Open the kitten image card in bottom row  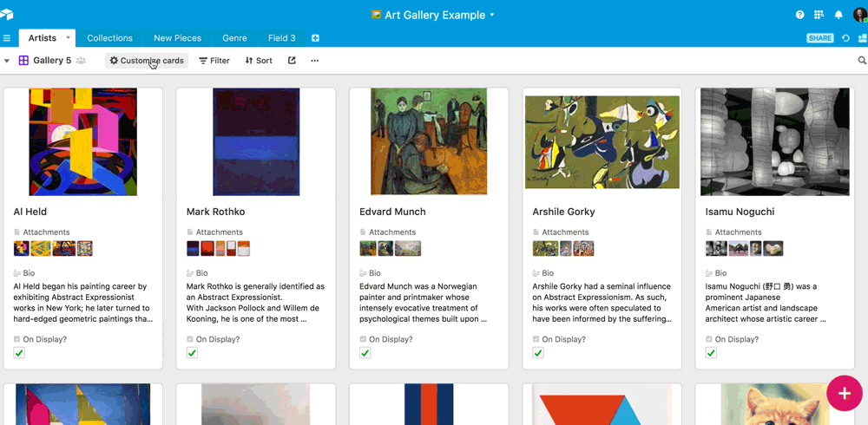(775, 404)
